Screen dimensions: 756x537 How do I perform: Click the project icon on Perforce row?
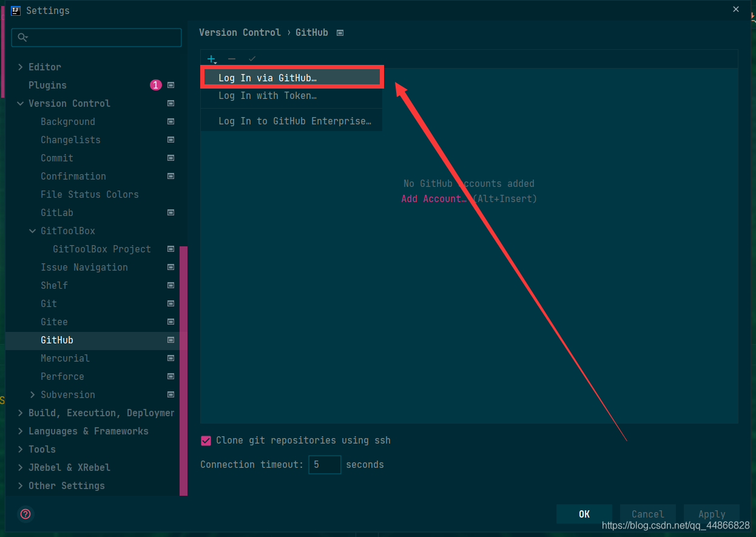(x=170, y=377)
